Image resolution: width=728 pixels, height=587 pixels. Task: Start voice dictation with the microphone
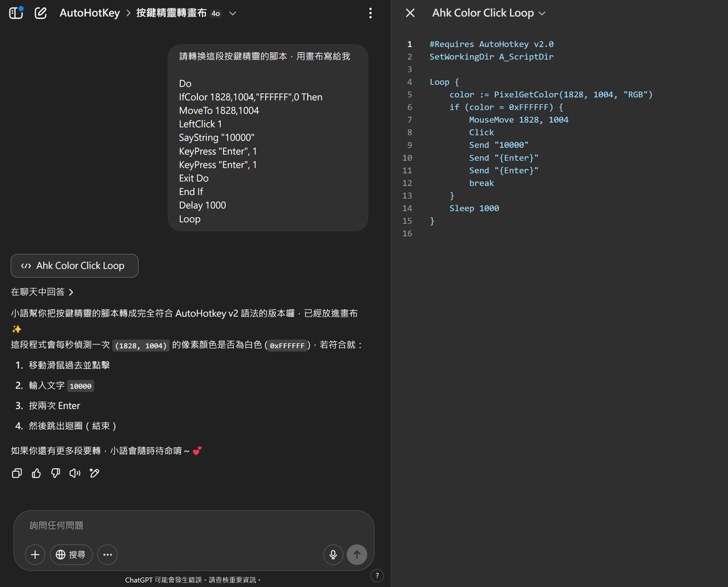(333, 555)
